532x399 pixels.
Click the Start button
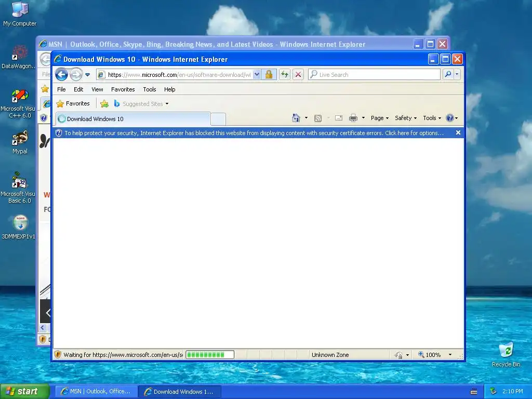pos(25,391)
